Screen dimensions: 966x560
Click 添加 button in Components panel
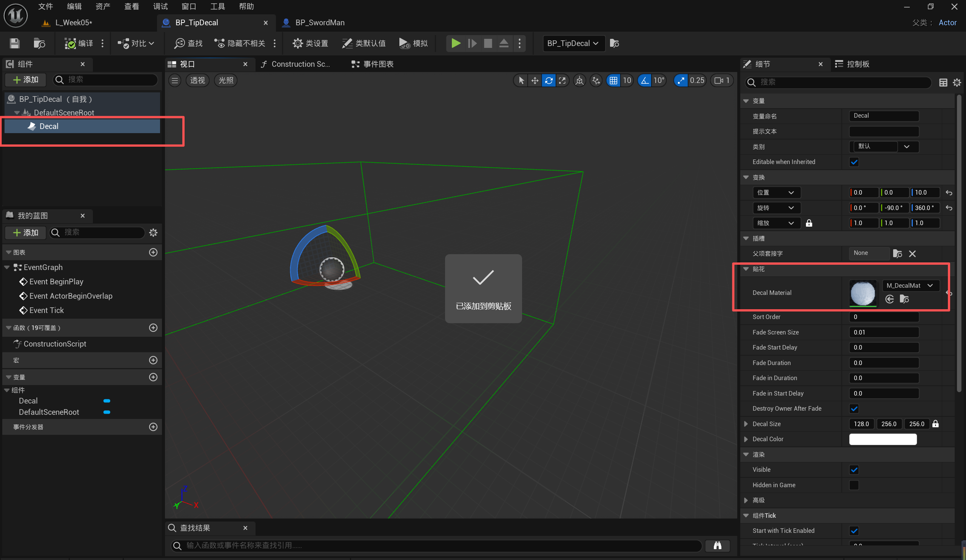(x=26, y=80)
